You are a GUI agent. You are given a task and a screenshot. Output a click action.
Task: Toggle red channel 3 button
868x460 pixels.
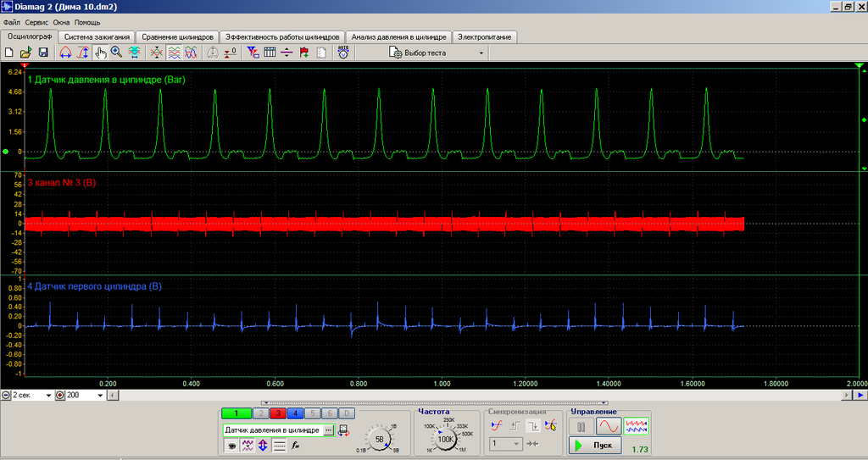(x=278, y=413)
